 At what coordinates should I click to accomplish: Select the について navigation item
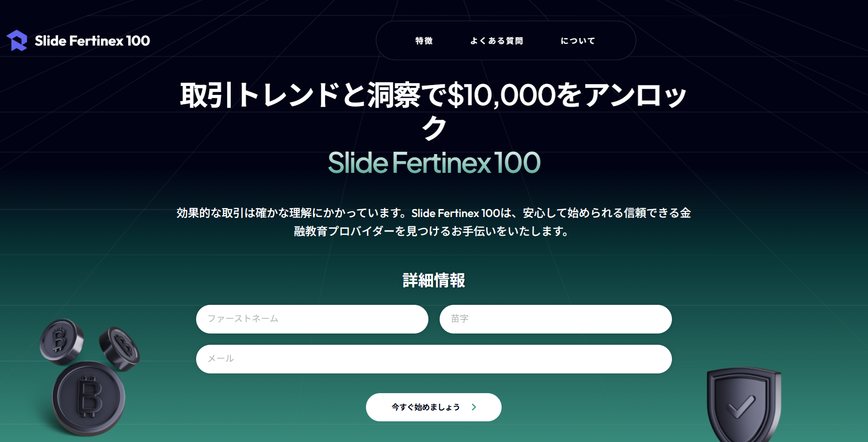click(578, 41)
